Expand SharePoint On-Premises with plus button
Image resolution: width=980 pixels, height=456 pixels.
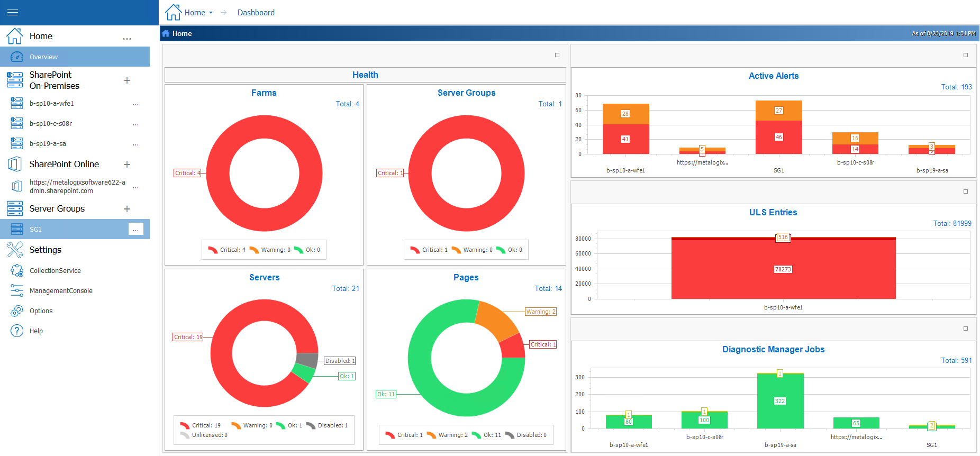click(x=127, y=80)
